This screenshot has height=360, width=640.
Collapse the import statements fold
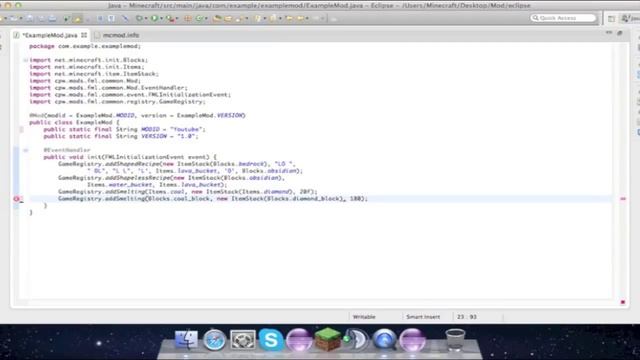pyautogui.click(x=25, y=60)
